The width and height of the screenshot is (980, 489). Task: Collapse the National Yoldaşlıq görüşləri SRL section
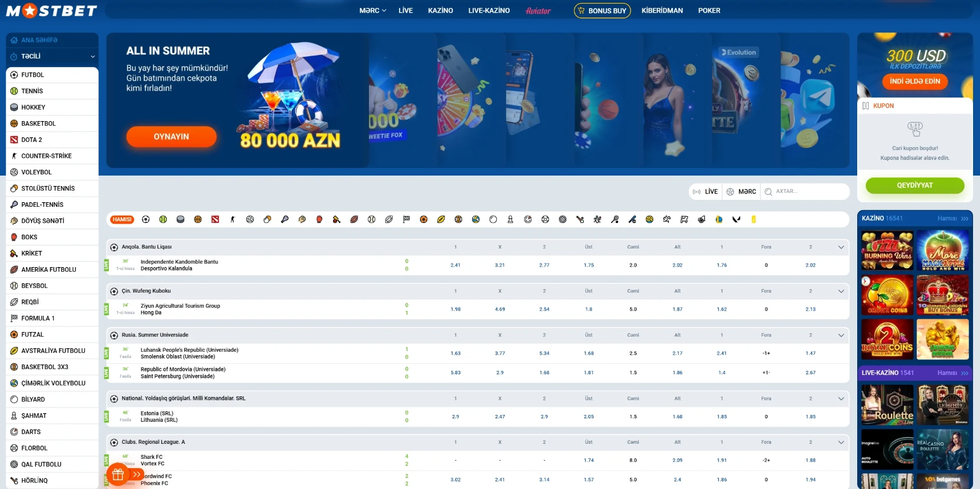tap(841, 399)
